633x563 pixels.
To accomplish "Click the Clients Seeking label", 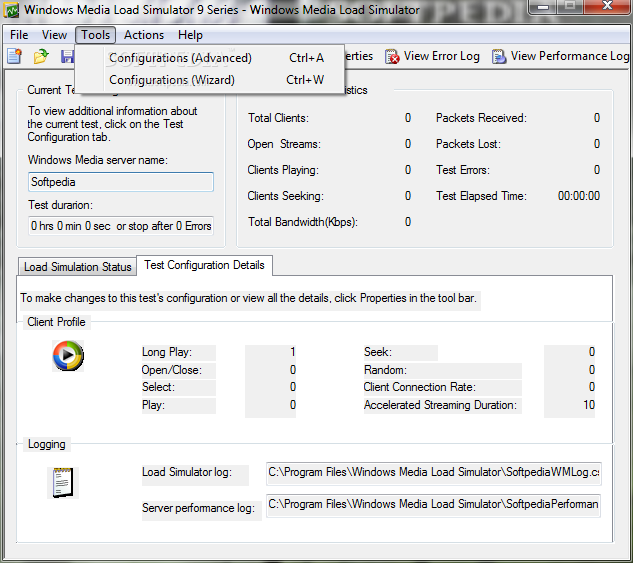I will point(285,196).
